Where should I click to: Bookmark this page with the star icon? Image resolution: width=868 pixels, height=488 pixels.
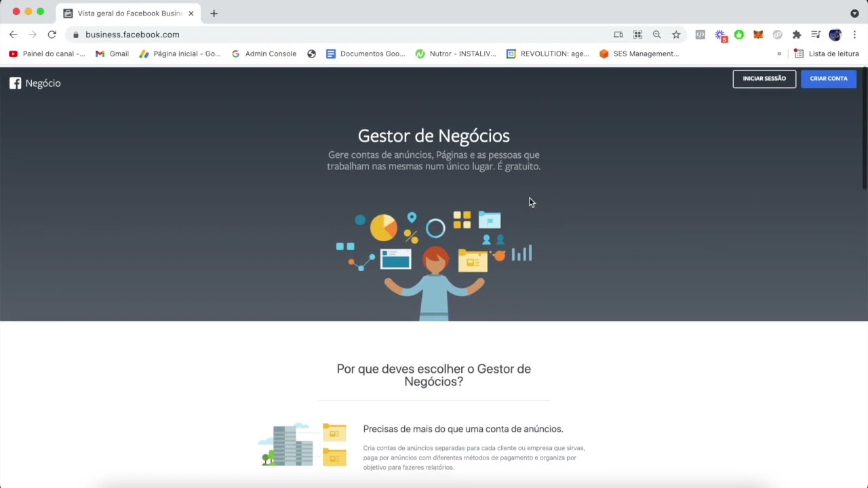[x=676, y=35]
